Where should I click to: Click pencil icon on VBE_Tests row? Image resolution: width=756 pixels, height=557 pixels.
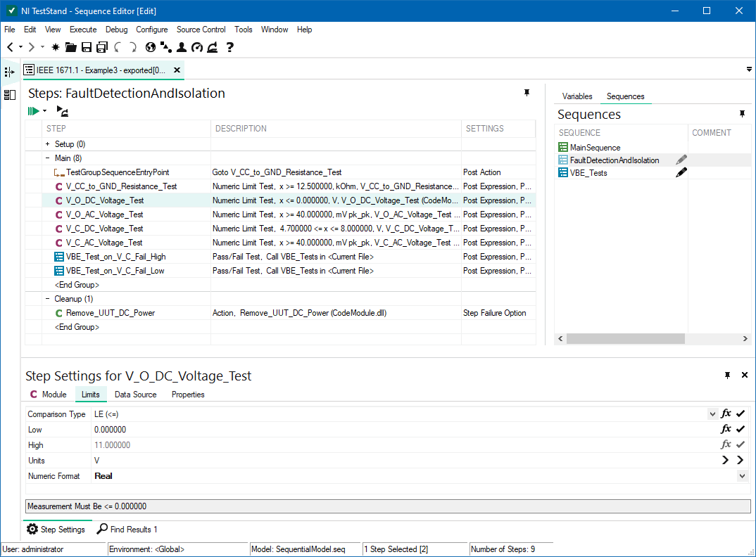click(681, 172)
